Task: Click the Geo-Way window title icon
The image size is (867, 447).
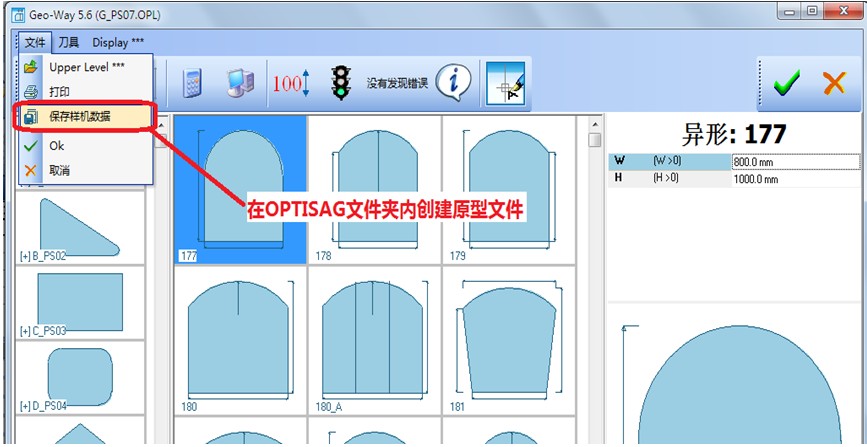Action: [19, 15]
